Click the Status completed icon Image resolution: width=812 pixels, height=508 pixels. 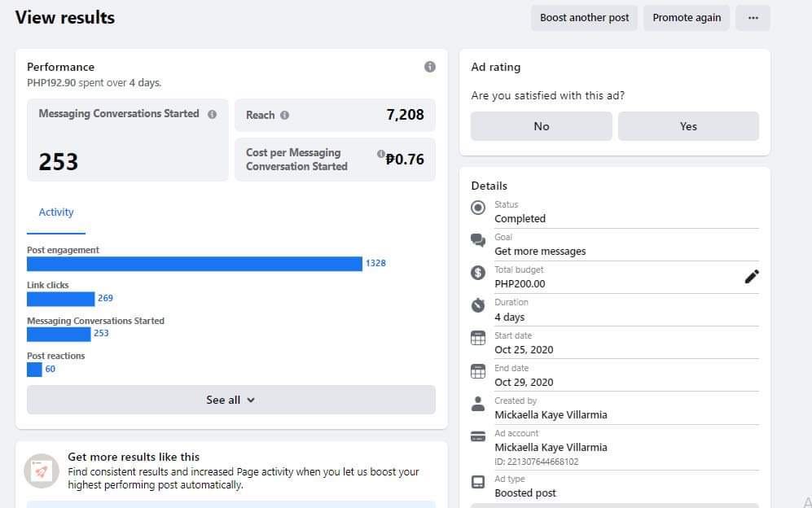click(x=478, y=208)
